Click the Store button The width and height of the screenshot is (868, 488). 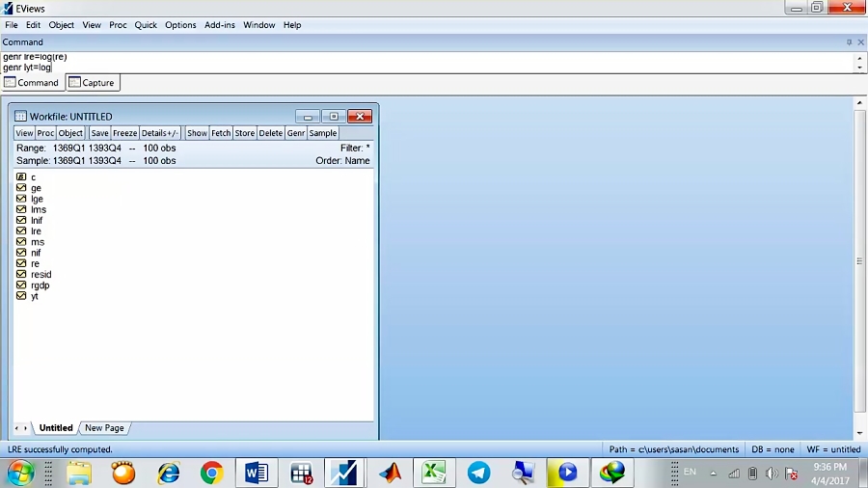[245, 133]
